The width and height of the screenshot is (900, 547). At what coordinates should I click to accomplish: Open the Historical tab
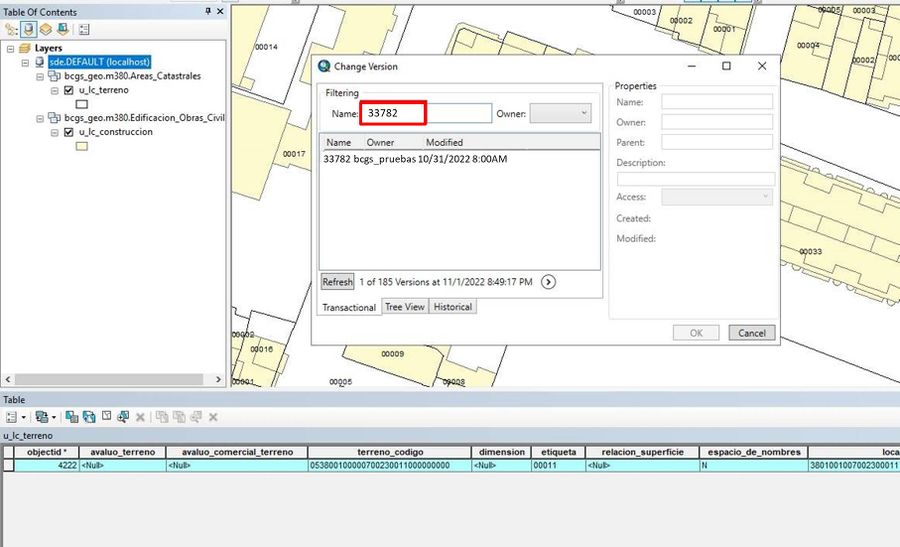click(x=452, y=307)
